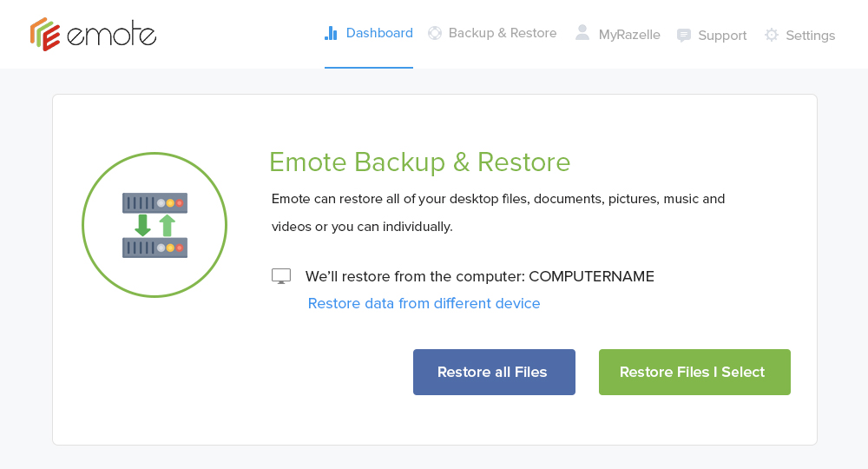This screenshot has width=868, height=469.
Task: Click the Backup & Restore lifebuoy icon
Action: coord(435,33)
